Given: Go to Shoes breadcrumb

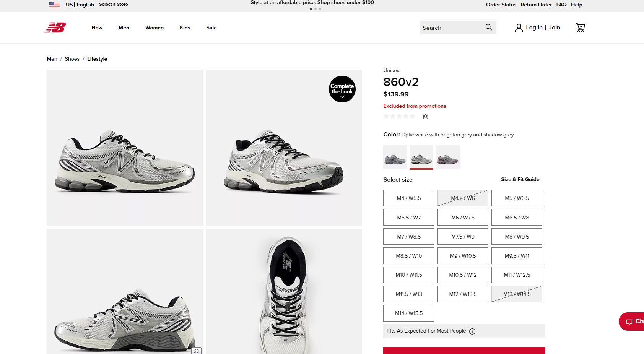Looking at the screenshot, I should coord(72,59).
